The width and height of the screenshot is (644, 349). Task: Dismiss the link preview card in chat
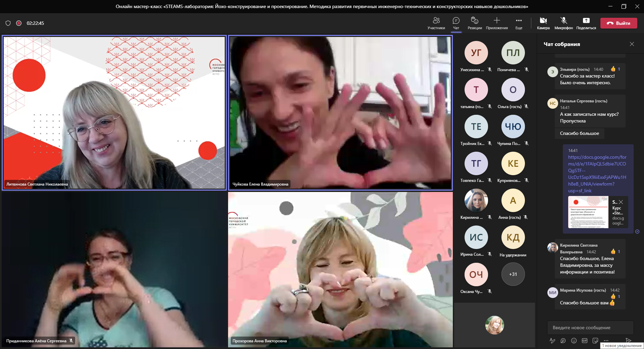tap(621, 202)
